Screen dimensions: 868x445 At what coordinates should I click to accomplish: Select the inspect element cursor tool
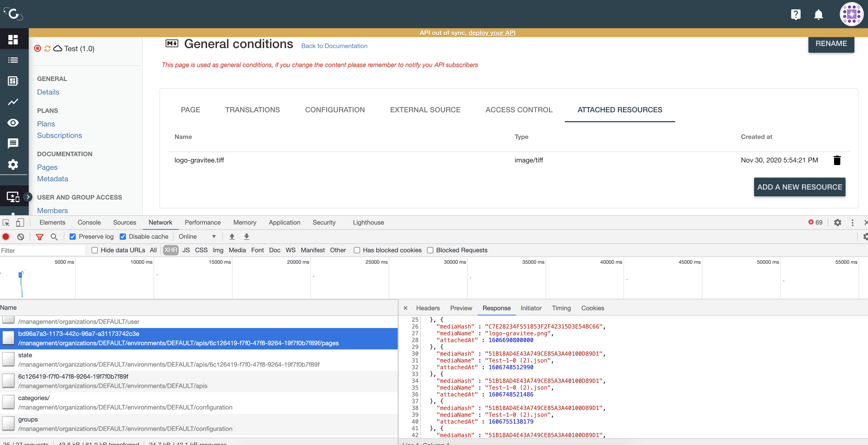coord(6,223)
